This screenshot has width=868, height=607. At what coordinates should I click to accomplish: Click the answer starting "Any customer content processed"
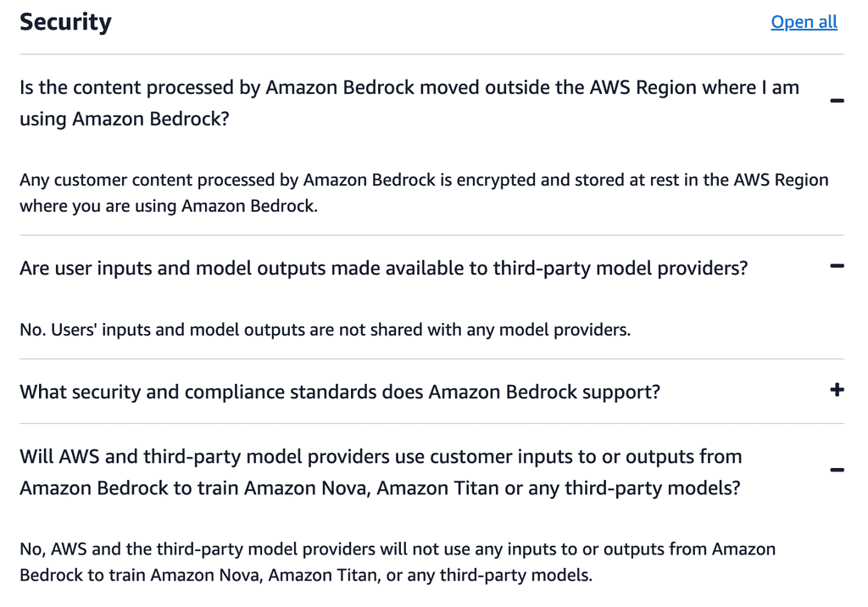(424, 180)
